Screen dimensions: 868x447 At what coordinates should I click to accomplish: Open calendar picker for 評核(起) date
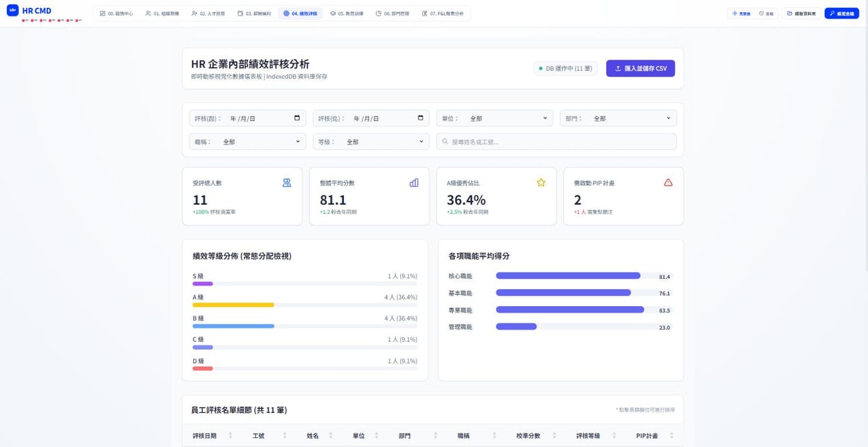coord(297,118)
